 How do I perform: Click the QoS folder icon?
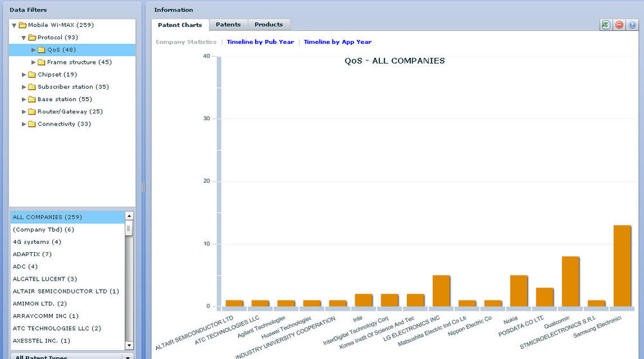pos(41,50)
